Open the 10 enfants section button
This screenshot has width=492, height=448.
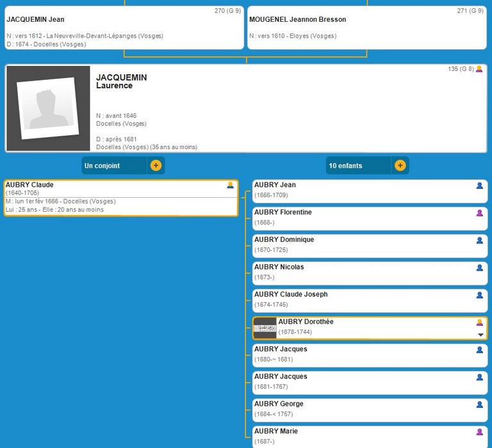[x=357, y=166]
